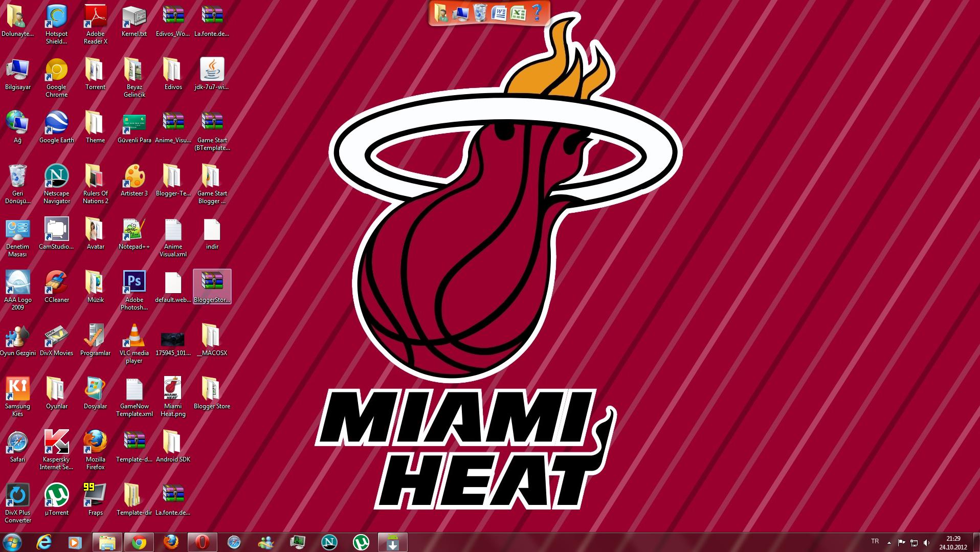Open the volume speaker tray icon

(927, 542)
